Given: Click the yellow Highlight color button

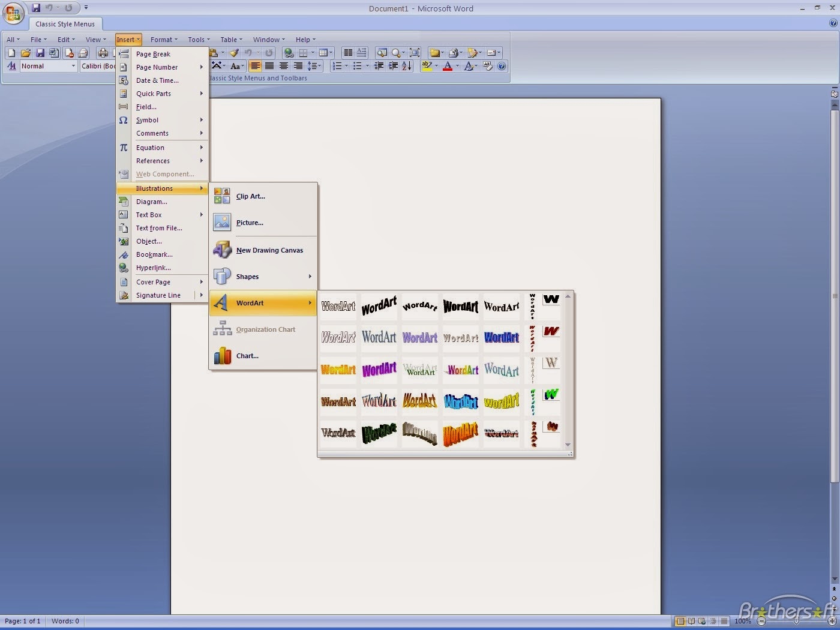Looking at the screenshot, I should point(427,66).
